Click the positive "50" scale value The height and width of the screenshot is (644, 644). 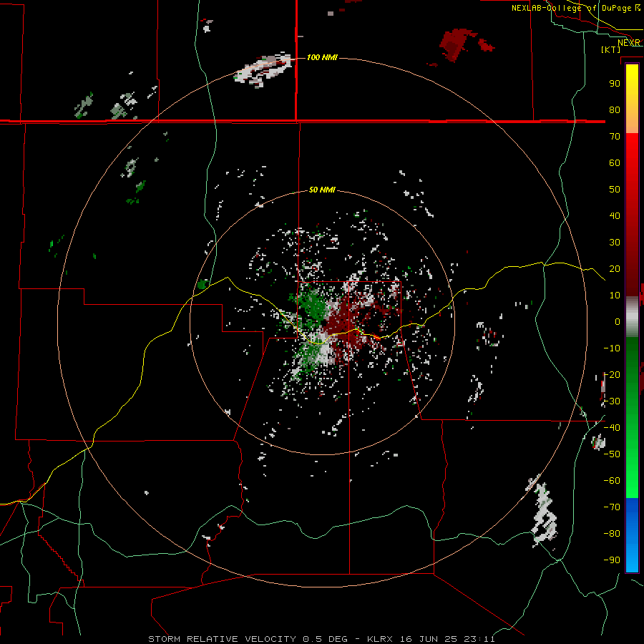[615, 190]
